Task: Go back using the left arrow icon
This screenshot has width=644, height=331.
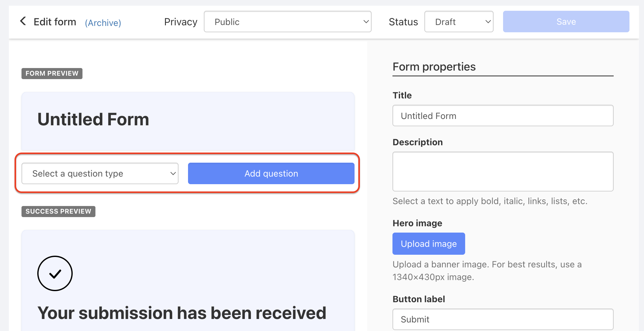Action: (23, 21)
